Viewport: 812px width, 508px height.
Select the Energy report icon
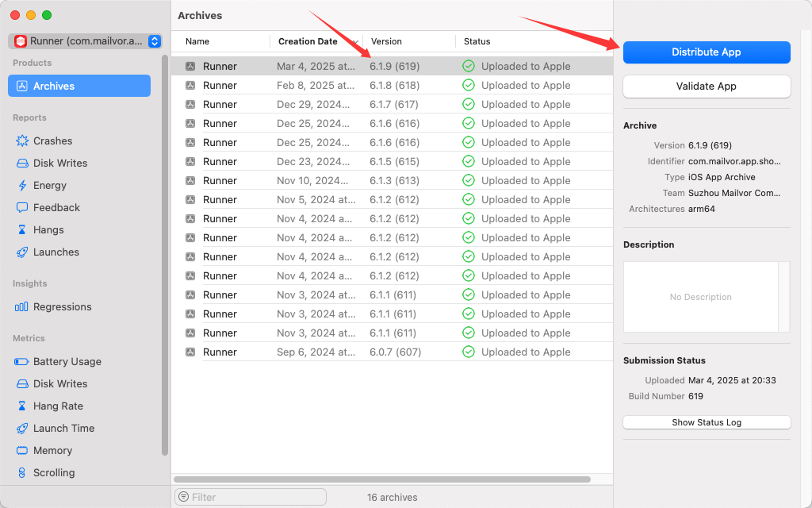point(22,186)
